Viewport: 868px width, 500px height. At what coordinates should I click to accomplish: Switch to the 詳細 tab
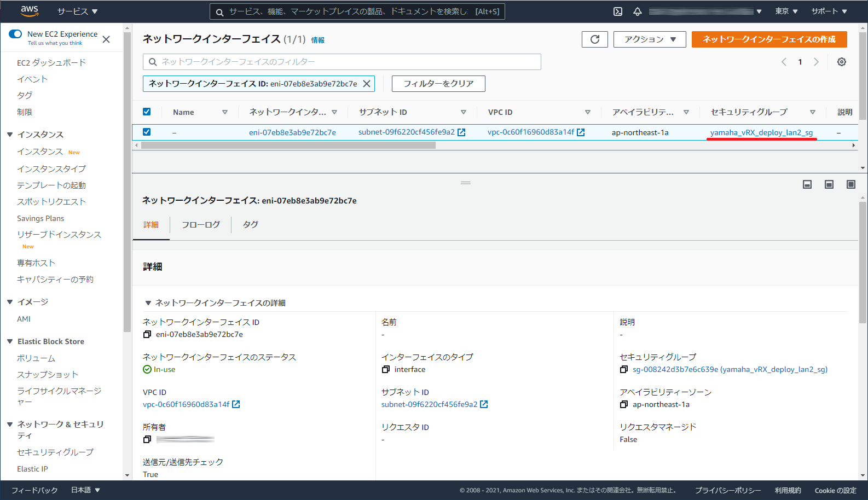click(151, 225)
